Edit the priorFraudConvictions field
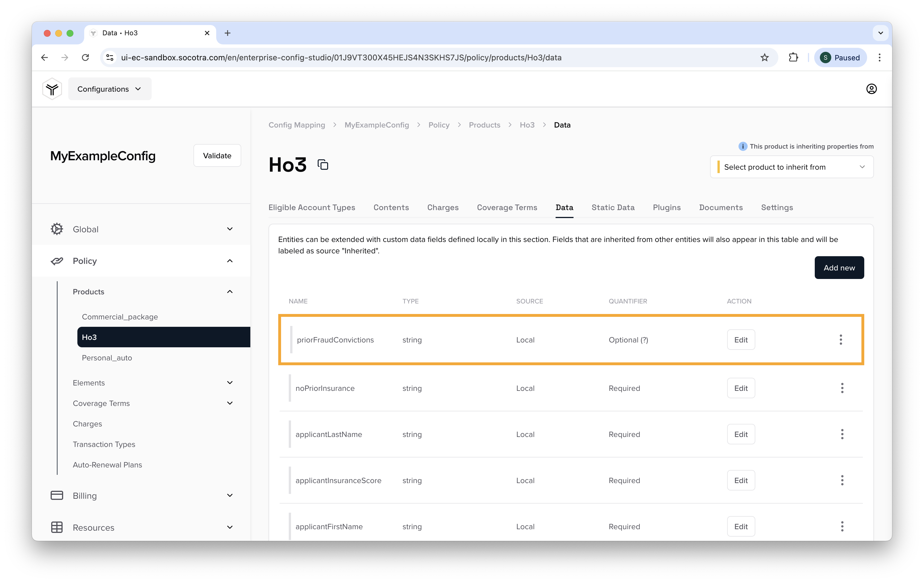Image resolution: width=924 pixels, height=583 pixels. click(x=741, y=340)
